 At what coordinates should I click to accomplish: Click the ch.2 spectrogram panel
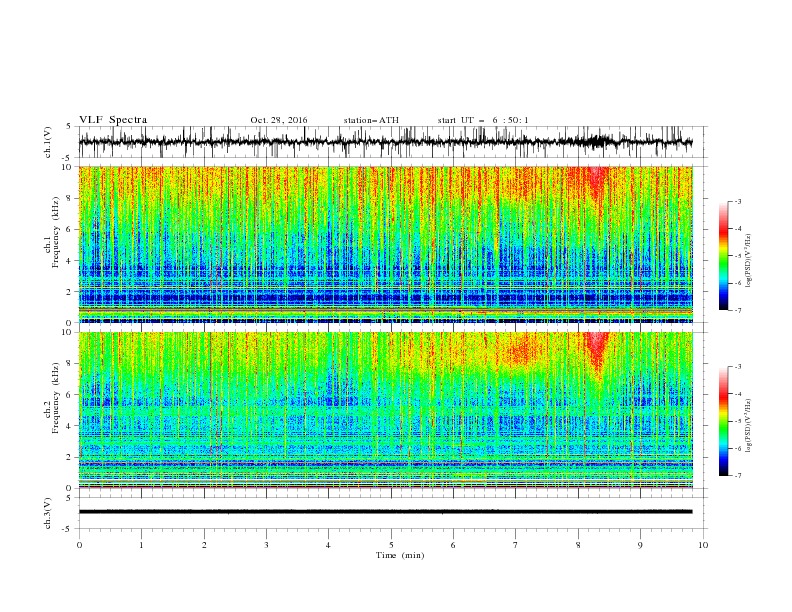[385, 410]
